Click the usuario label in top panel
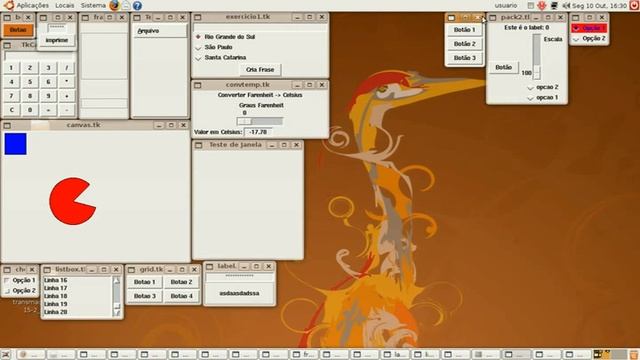The width and height of the screenshot is (640, 360). [506, 6]
